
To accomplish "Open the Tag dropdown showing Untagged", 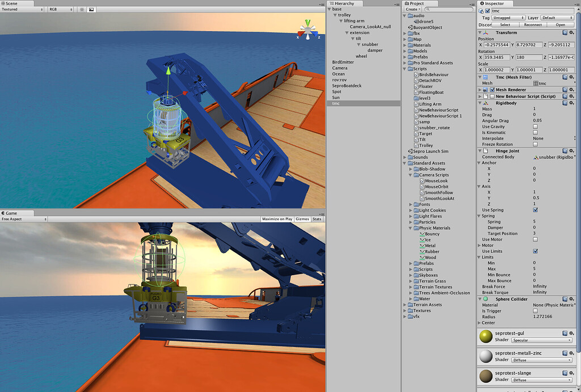I will click(x=508, y=18).
